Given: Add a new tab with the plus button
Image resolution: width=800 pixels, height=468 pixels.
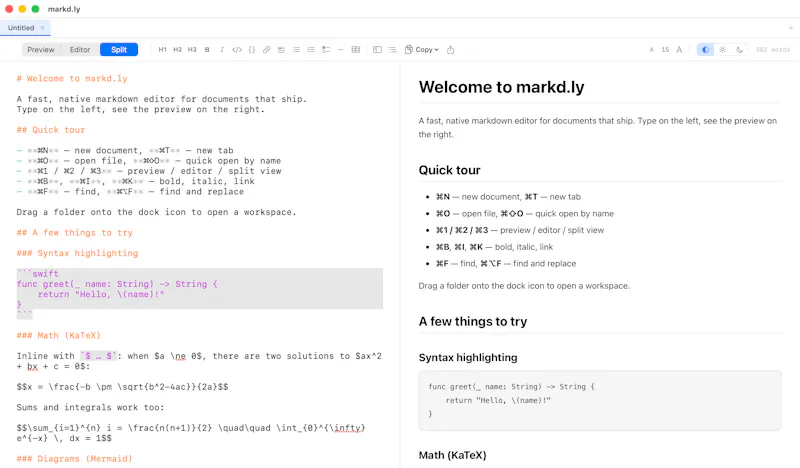Looking at the screenshot, I should pos(790,28).
